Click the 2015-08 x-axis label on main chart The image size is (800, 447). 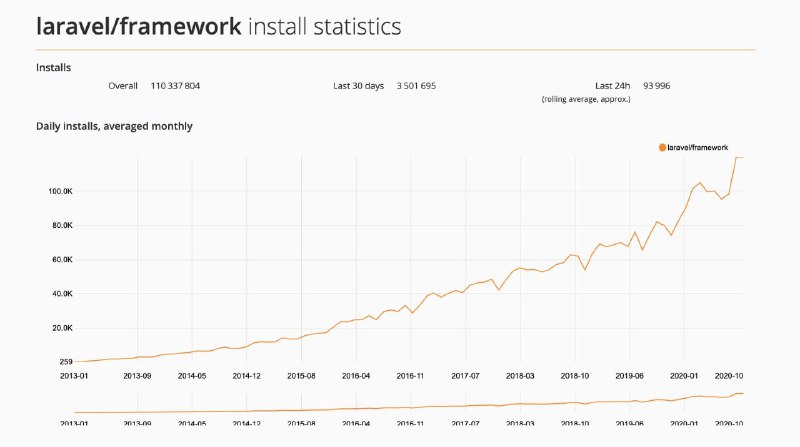click(x=301, y=376)
